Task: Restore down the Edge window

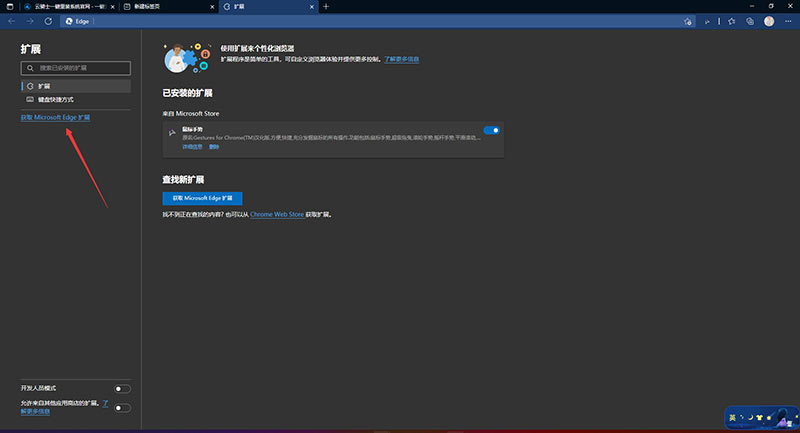Action: click(771, 6)
